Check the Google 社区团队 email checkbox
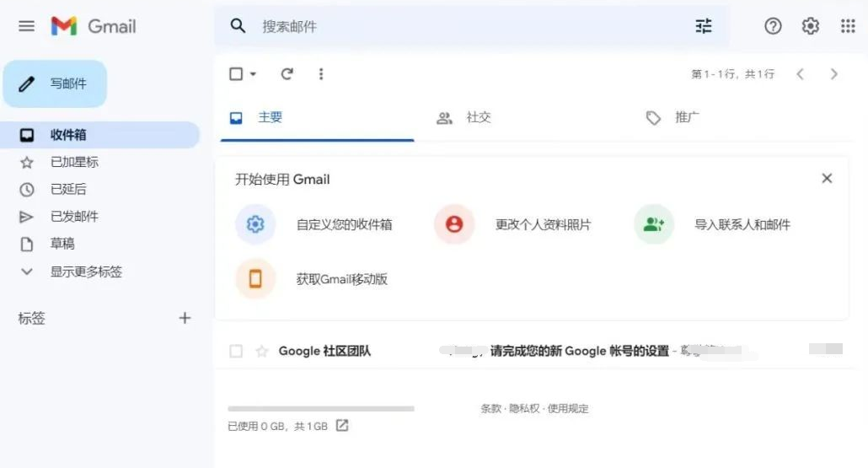This screenshot has width=868, height=468. 236,351
